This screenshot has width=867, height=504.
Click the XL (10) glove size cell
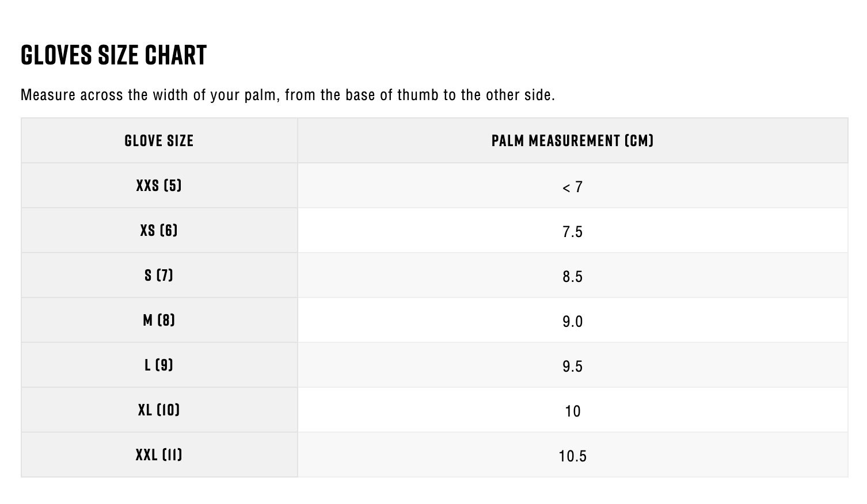click(159, 410)
